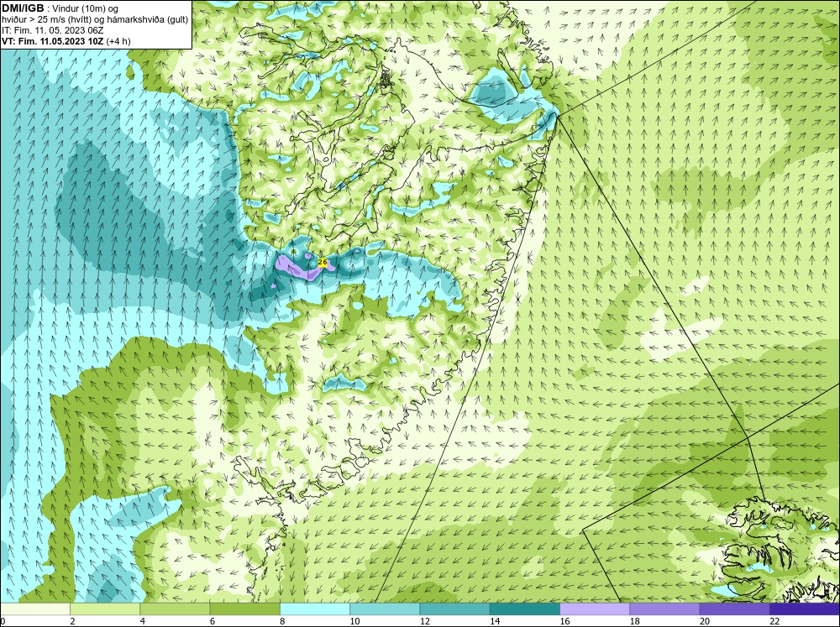Click the legend value 2
Viewport: 840px width, 627px height.
point(72,621)
